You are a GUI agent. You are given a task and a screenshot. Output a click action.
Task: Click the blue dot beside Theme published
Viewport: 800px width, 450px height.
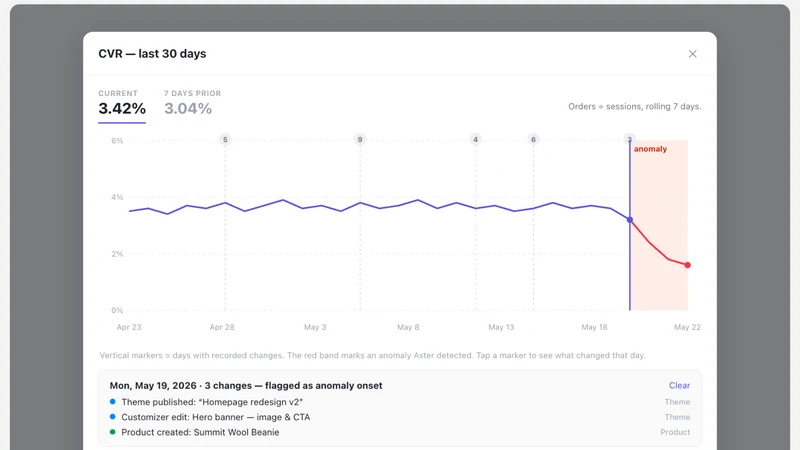[x=113, y=402]
